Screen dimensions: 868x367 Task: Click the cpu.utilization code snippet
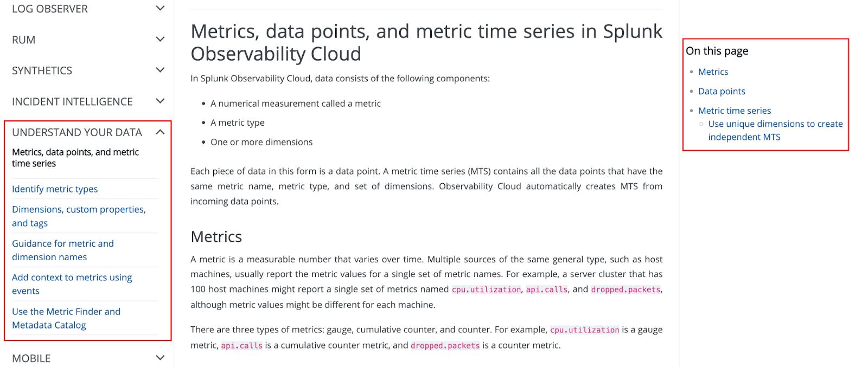[x=486, y=289]
